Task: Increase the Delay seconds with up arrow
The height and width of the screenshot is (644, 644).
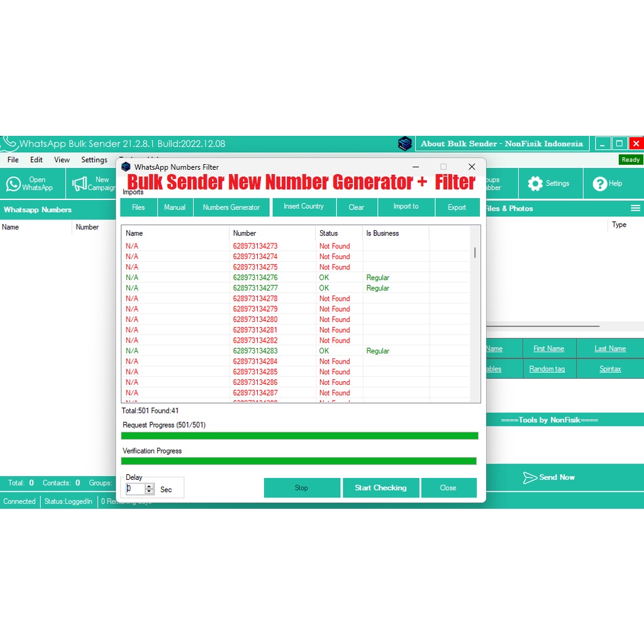Action: [x=149, y=486]
